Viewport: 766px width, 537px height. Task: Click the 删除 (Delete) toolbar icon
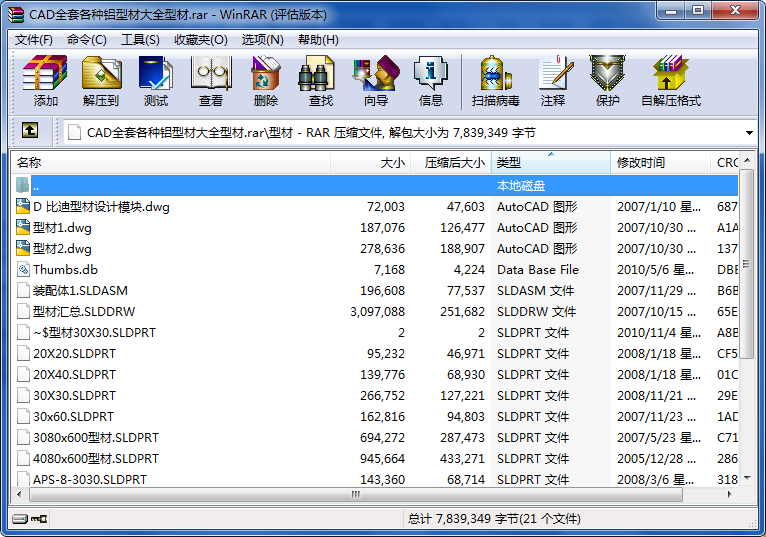(x=266, y=81)
